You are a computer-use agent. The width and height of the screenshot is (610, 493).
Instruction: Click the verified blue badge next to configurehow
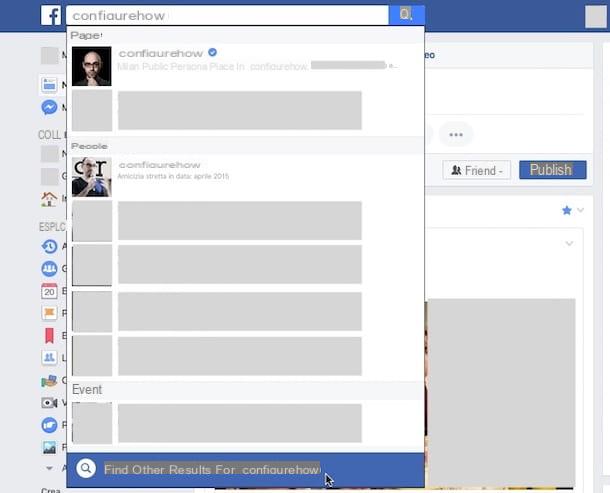pos(212,53)
